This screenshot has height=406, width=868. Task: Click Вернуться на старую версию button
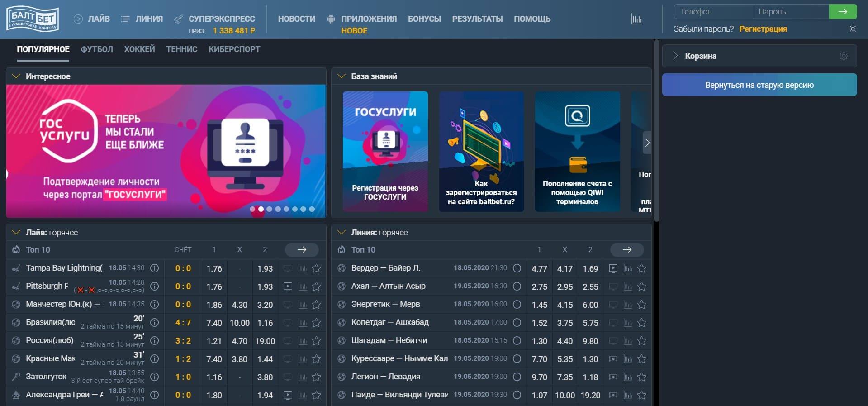pyautogui.click(x=759, y=85)
